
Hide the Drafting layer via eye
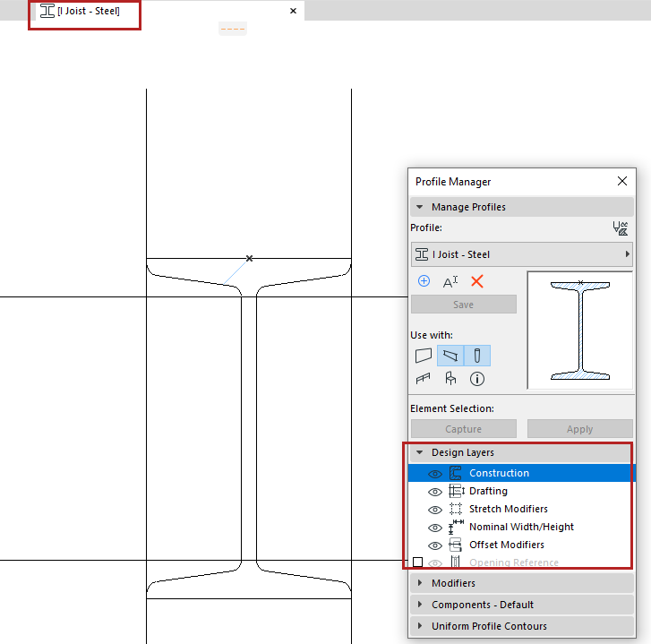click(434, 492)
